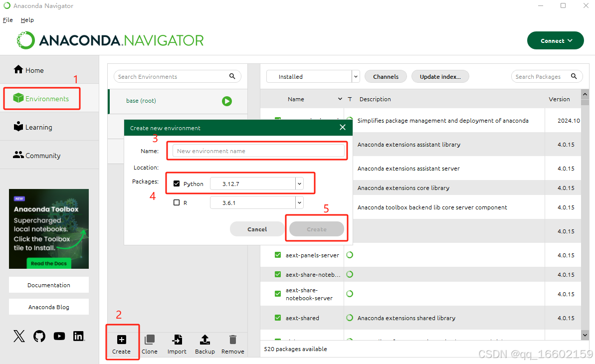Open the Anaconda Blog link button
Image resolution: width=595 pixels, height=364 pixels.
point(49,307)
